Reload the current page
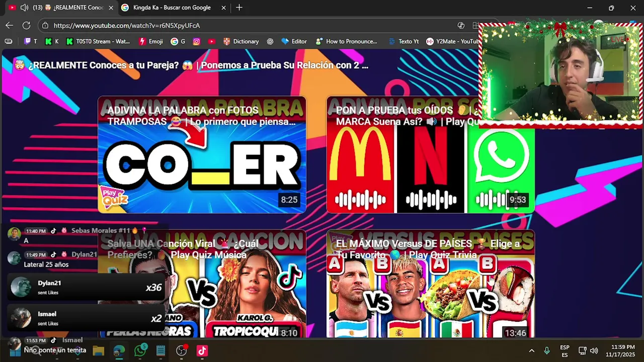644x362 pixels. pos(26,25)
